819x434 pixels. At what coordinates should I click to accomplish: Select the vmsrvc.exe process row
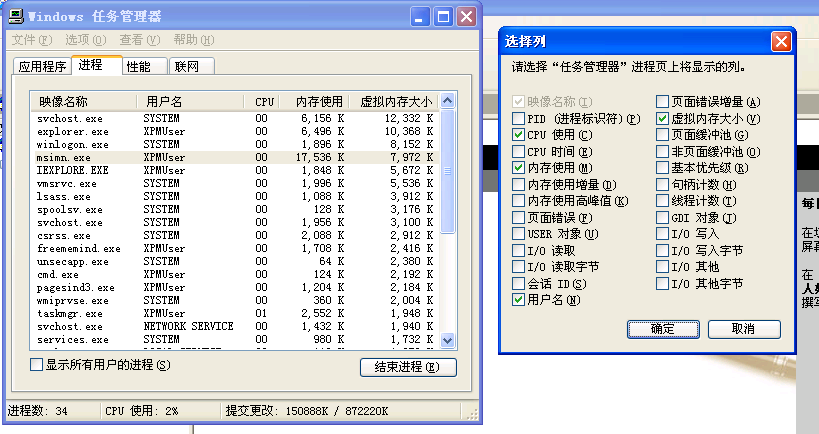click(x=235, y=183)
